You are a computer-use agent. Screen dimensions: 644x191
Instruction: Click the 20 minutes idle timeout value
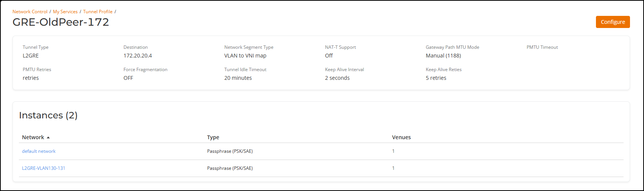238,78
